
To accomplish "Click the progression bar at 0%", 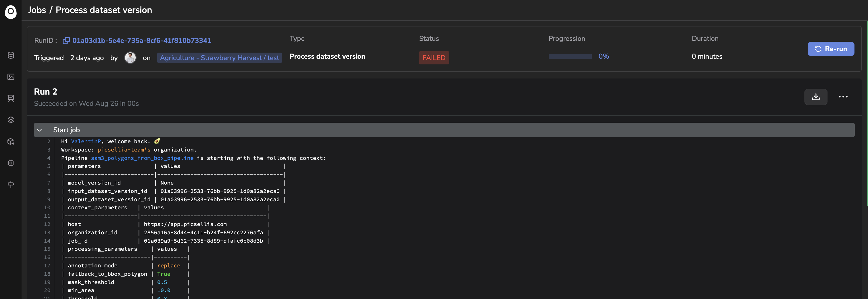I will (x=570, y=56).
